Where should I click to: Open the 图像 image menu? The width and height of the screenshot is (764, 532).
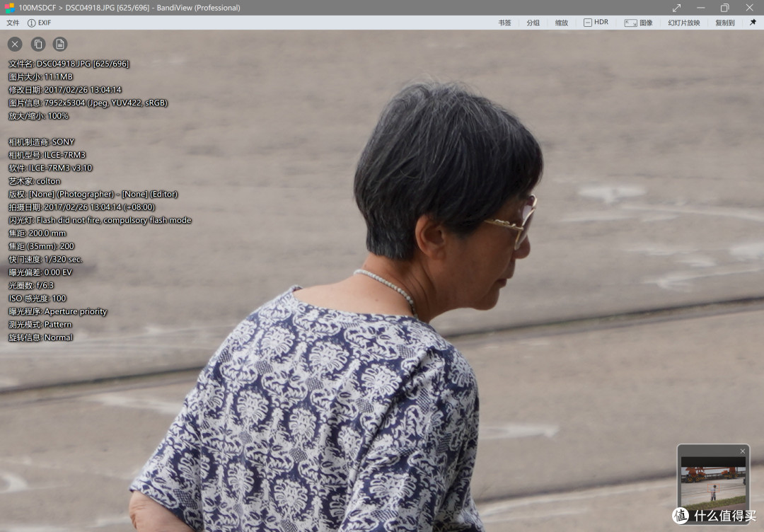(x=639, y=23)
